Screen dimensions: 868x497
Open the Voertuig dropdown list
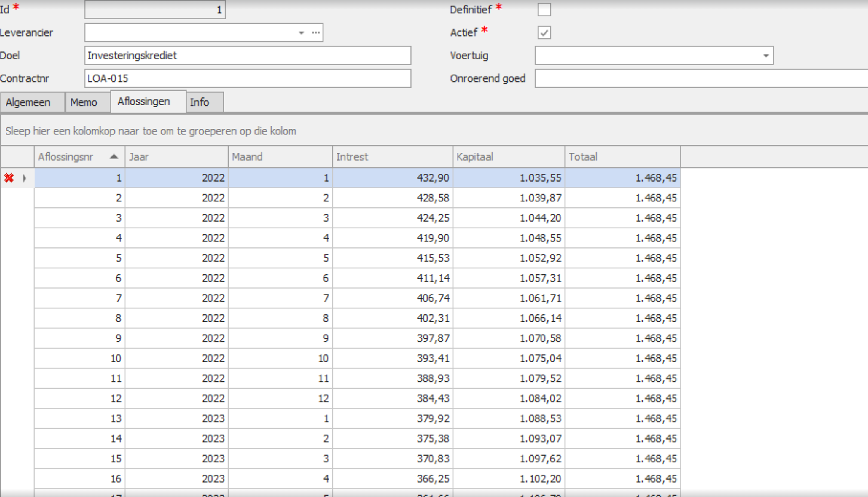pyautogui.click(x=766, y=56)
